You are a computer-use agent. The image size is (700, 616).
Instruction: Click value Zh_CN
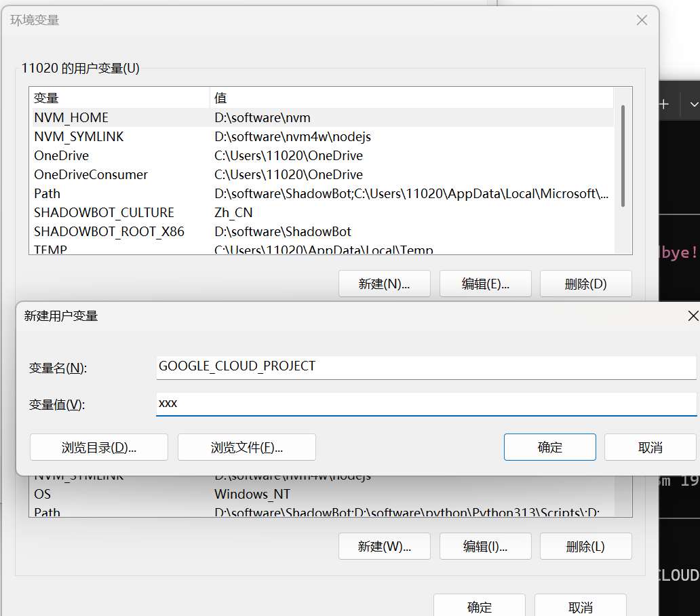point(233,213)
